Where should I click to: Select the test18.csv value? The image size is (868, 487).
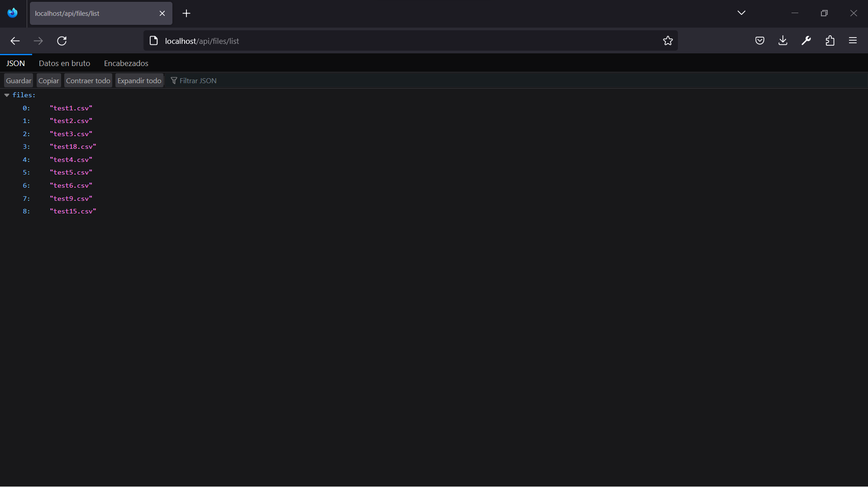tap(73, 147)
